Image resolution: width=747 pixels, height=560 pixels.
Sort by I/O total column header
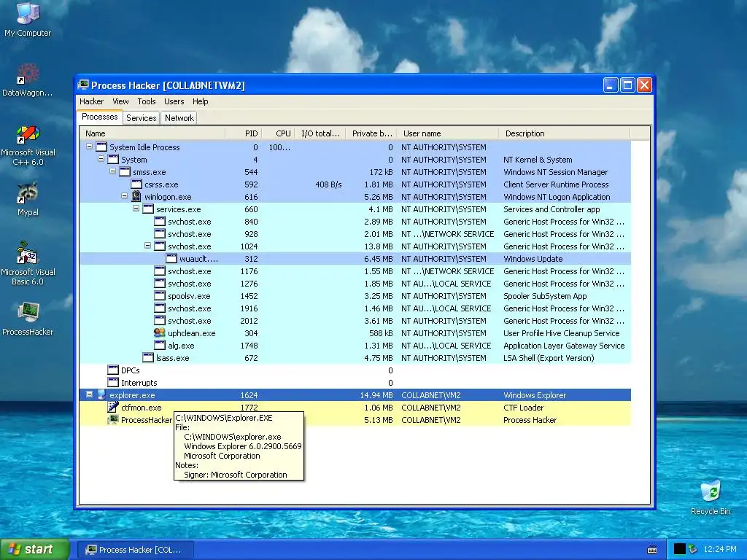[x=320, y=133]
